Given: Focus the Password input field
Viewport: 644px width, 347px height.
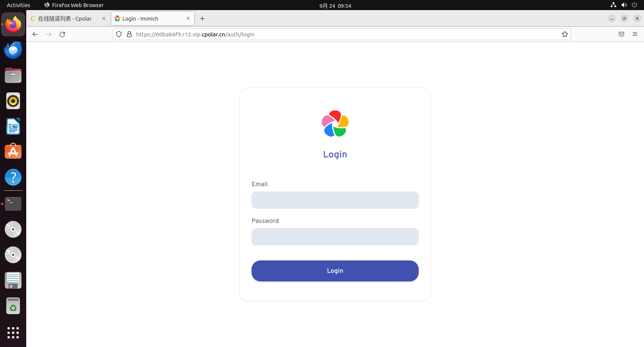Looking at the screenshot, I should point(335,237).
